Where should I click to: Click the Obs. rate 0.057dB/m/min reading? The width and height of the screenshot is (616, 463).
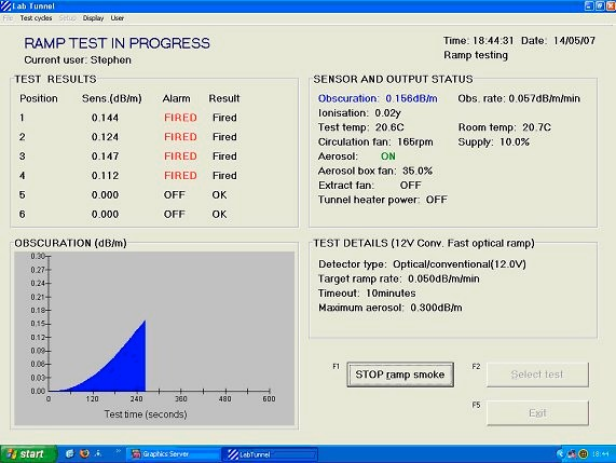(x=519, y=99)
